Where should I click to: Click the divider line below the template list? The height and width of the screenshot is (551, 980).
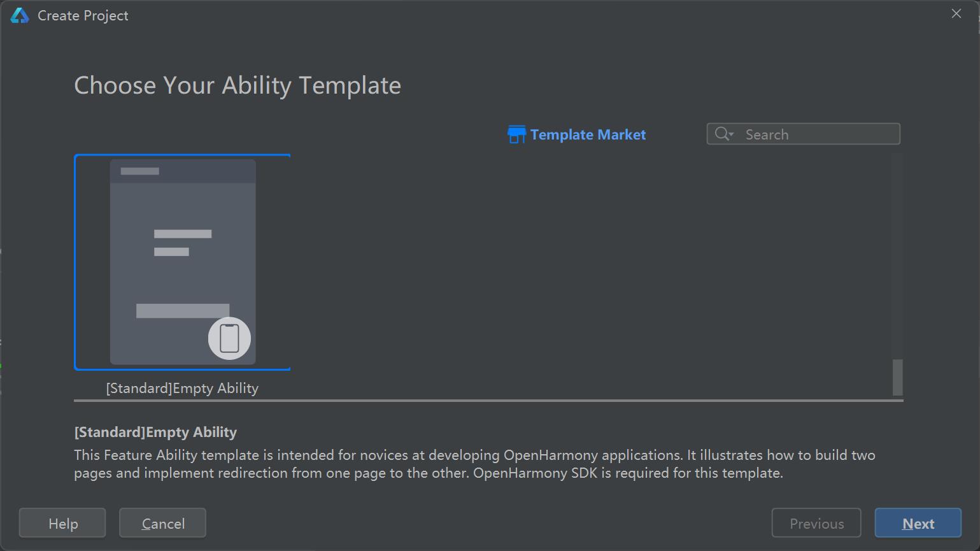[x=488, y=401]
